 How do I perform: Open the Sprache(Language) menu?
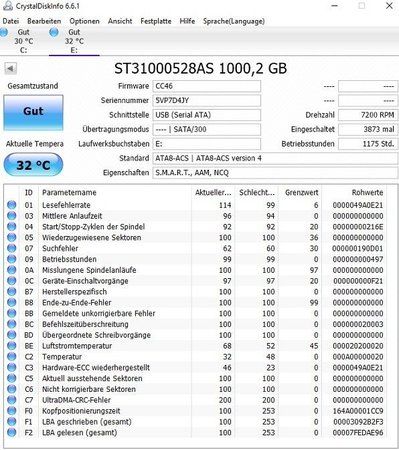[234, 21]
